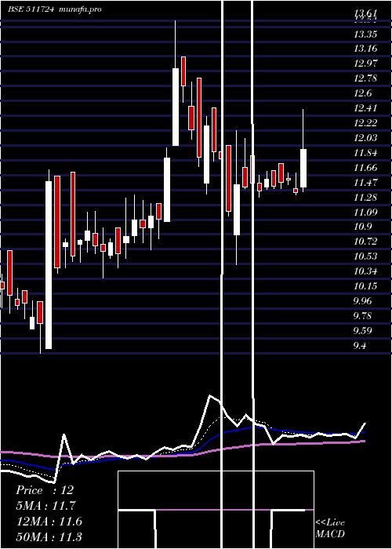Click the 9.4 price axis label

[x=360, y=346]
